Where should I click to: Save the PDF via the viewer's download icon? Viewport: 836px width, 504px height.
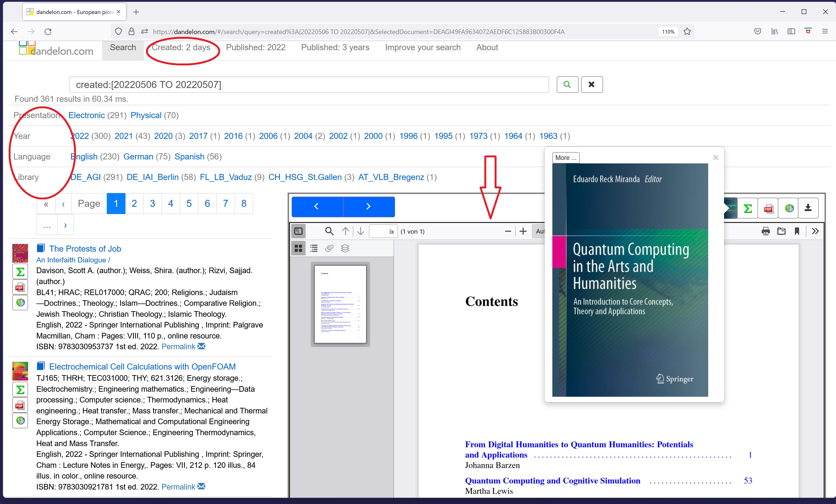pos(781,231)
